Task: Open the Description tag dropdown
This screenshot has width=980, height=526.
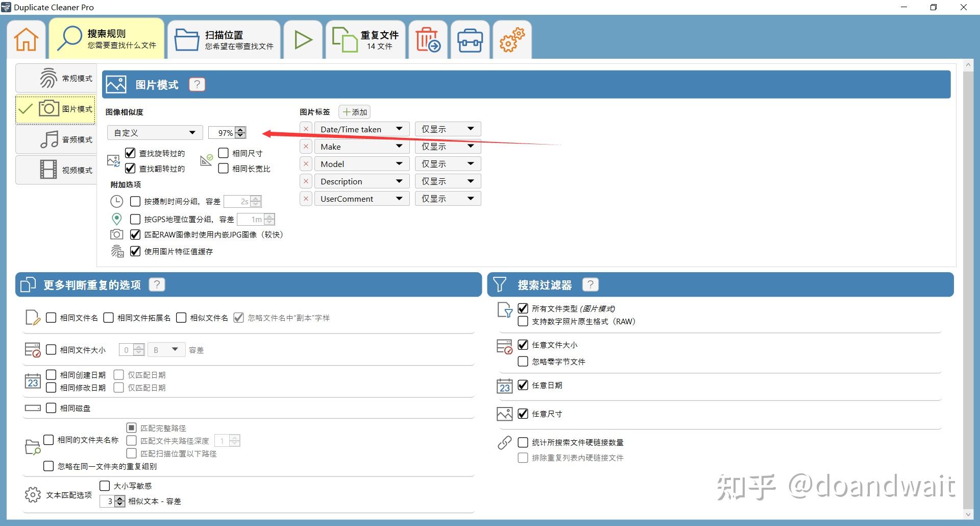Action: [x=362, y=181]
